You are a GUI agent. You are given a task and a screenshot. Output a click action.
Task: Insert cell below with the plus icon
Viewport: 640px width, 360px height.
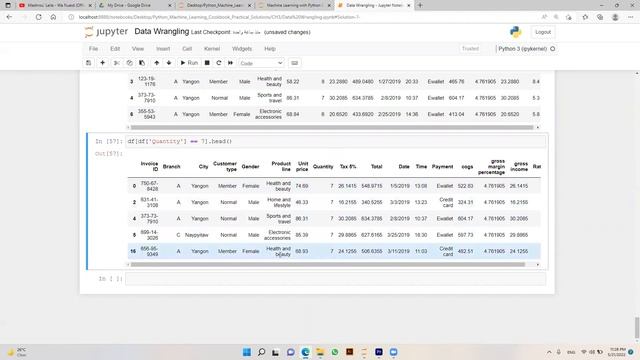pyautogui.click(x=102, y=63)
